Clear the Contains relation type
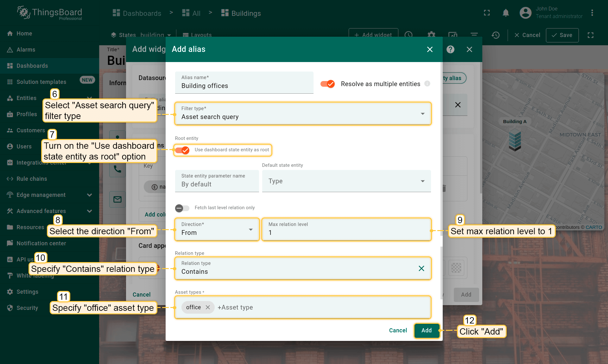The image size is (608, 364). point(421,268)
